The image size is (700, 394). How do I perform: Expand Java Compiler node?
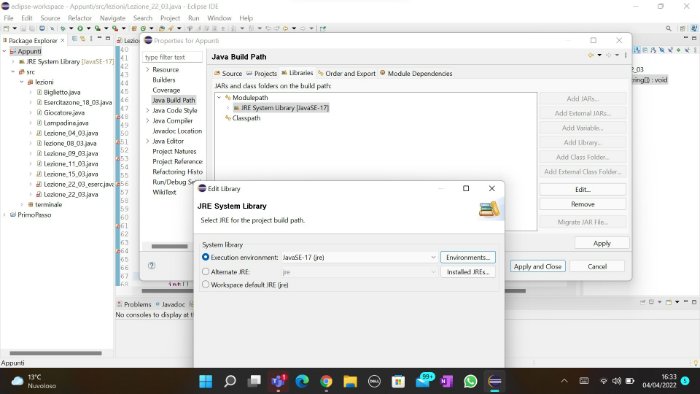pos(148,120)
